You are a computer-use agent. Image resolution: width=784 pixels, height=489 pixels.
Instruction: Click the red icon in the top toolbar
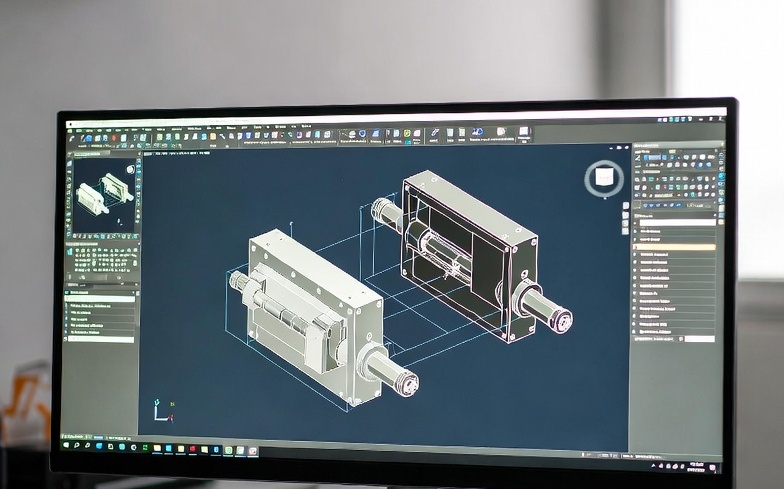pos(113,138)
